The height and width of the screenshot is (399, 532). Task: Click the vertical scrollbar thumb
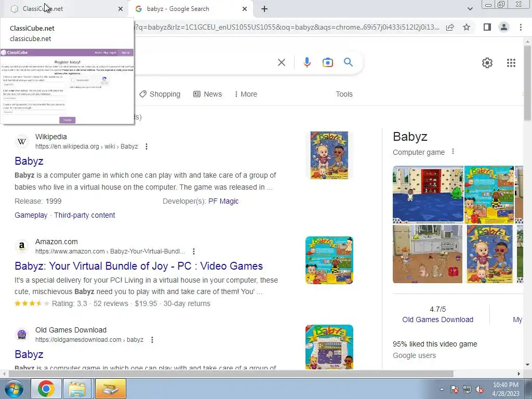tap(528, 83)
